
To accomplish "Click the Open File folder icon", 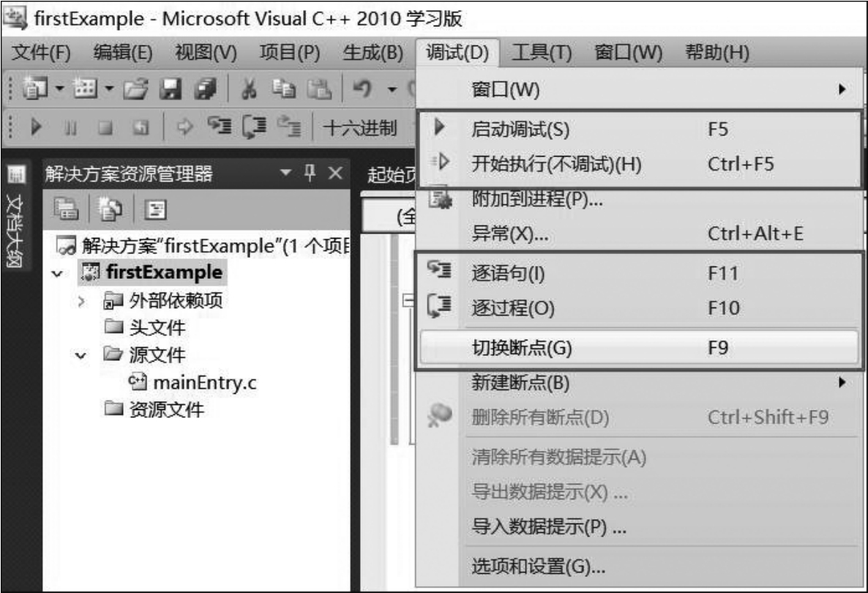I will click(135, 89).
